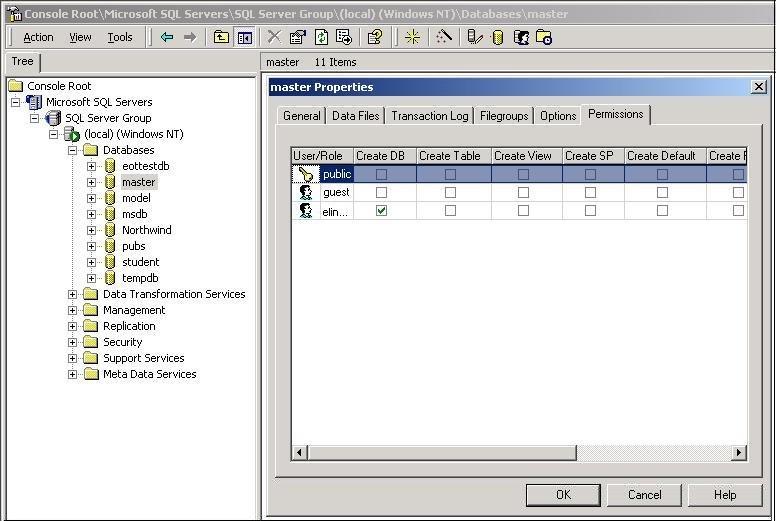Open Help via the question mark toolbar icon
This screenshot has height=521, width=776.
[x=375, y=37]
